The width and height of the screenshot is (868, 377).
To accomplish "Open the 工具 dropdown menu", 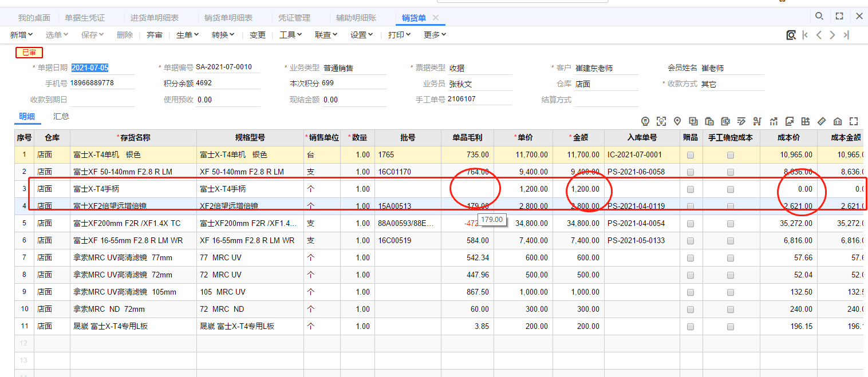I will tap(291, 35).
